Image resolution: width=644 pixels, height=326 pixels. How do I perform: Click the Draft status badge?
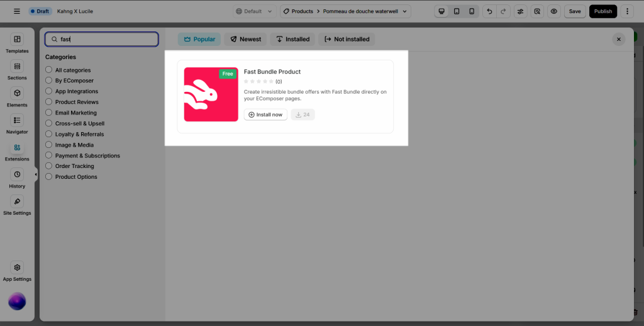tap(40, 11)
